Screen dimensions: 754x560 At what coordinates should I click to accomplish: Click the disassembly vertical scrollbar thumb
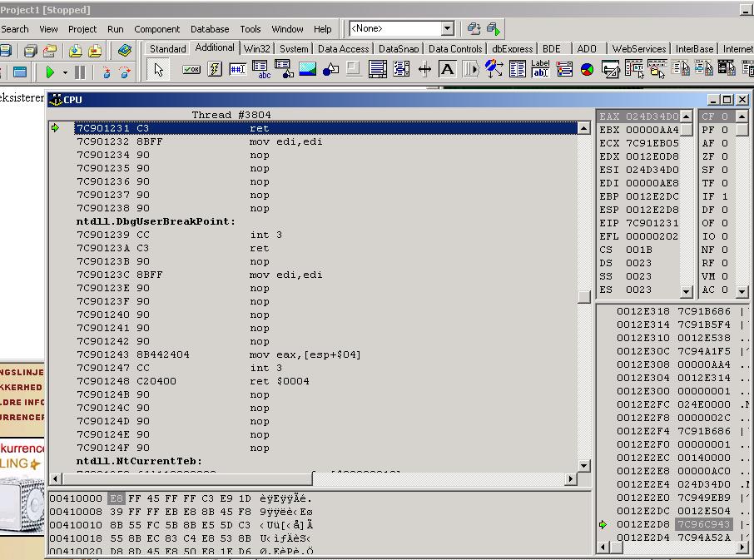584,297
